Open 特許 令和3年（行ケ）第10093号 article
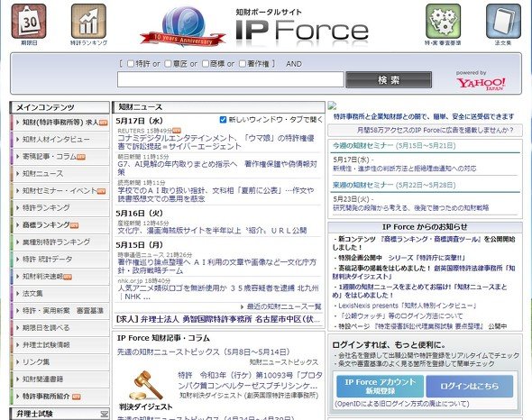The height and width of the screenshot is (420, 532). [x=250, y=380]
